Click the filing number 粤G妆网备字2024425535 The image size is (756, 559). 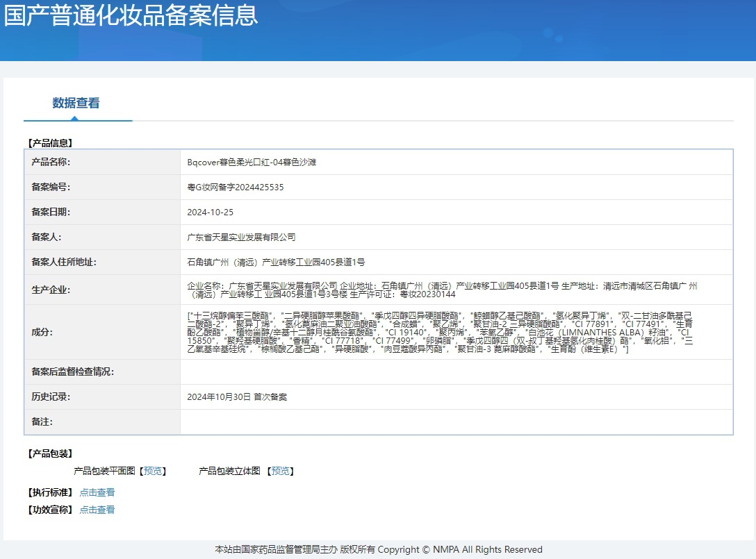236,187
